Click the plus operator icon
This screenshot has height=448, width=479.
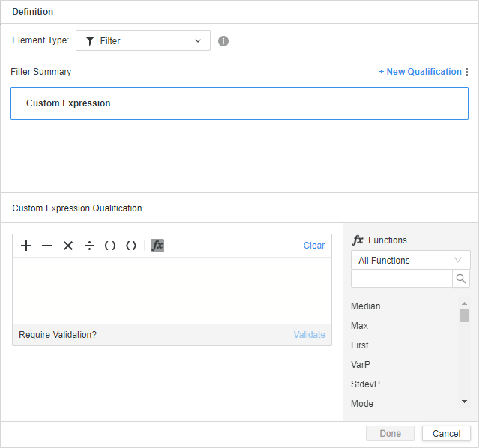[x=26, y=246]
